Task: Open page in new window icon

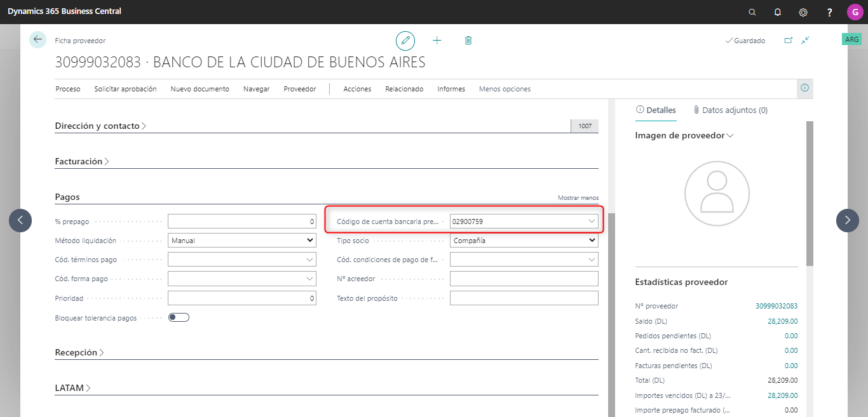Action: 789,40
